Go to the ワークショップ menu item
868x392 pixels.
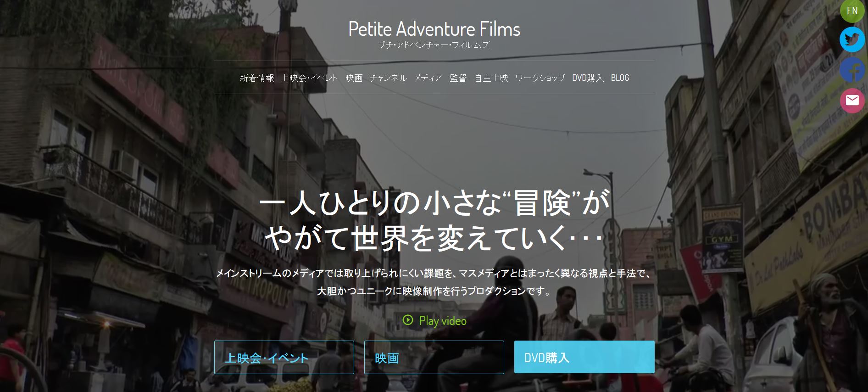pos(540,78)
